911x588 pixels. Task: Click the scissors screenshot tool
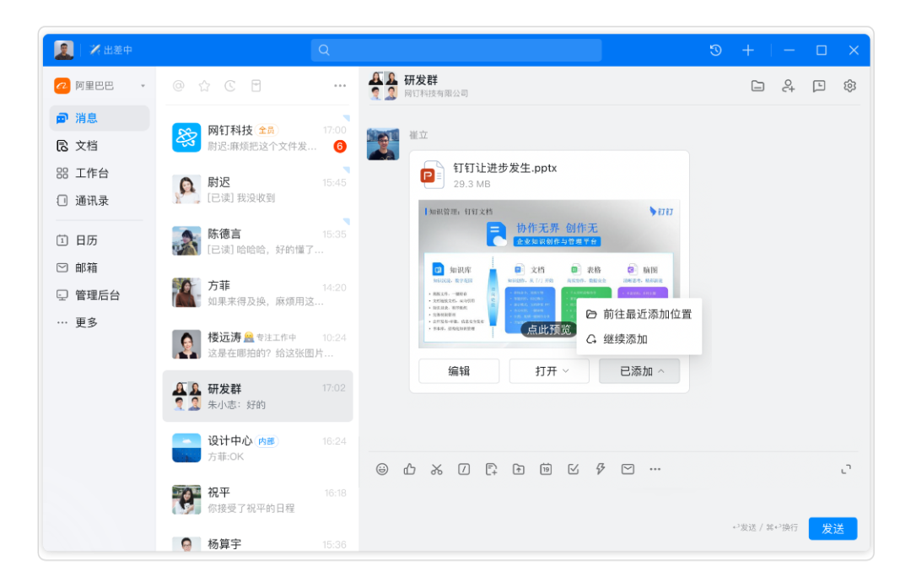click(x=436, y=469)
